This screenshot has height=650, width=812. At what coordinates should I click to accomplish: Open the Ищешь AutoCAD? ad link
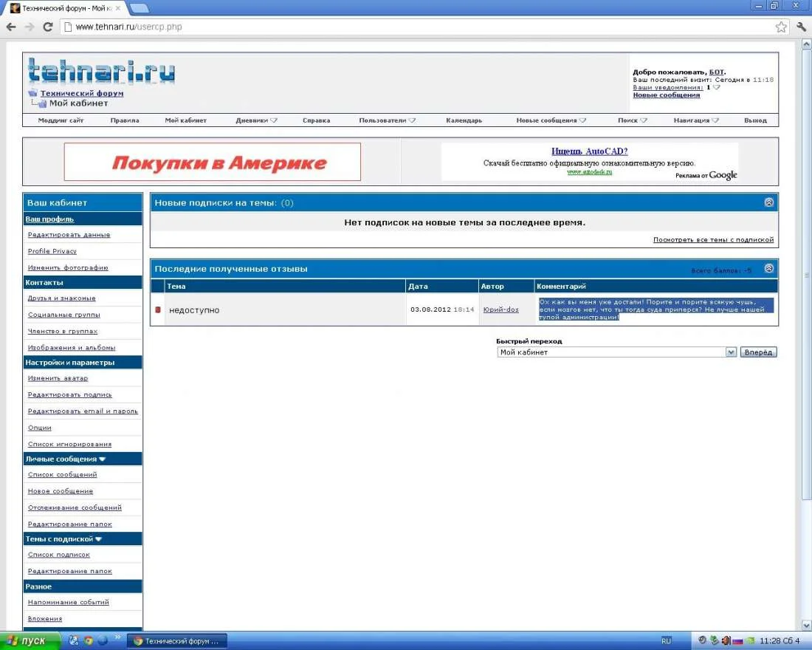(x=589, y=151)
